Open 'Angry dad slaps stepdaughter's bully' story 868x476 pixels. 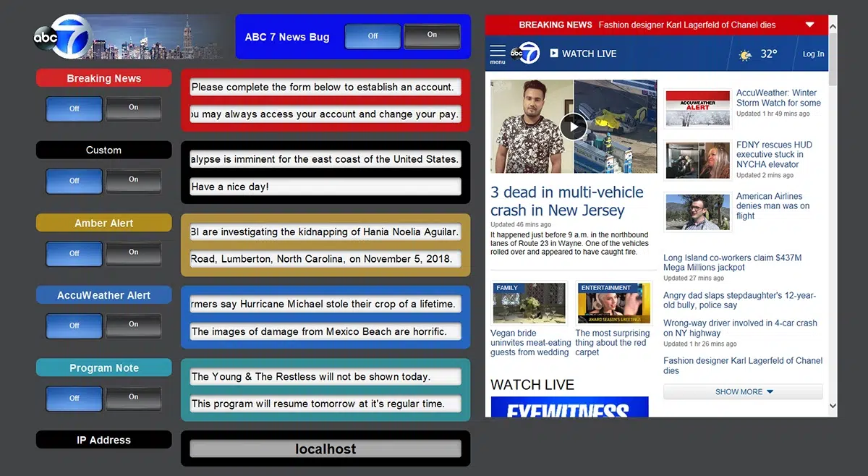point(739,300)
